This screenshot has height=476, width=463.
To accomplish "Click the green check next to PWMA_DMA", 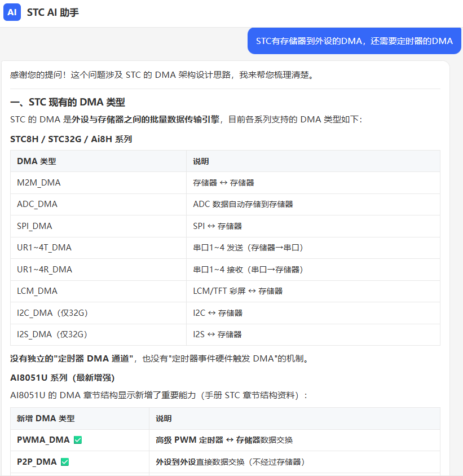I will (x=78, y=440).
